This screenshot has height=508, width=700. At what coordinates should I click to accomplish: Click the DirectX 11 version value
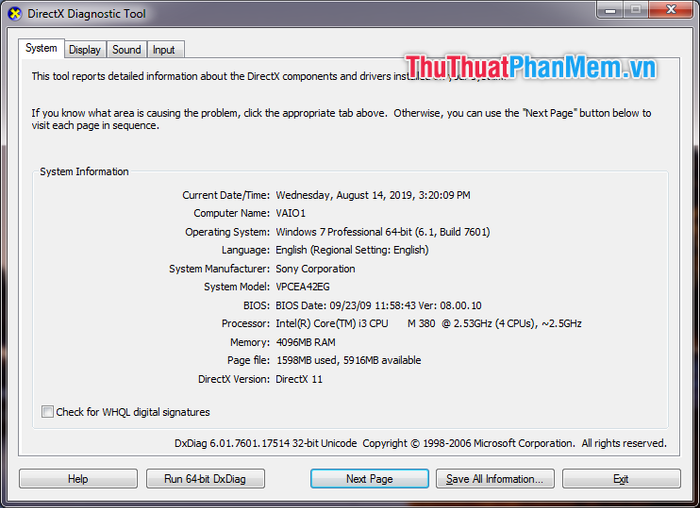click(299, 379)
